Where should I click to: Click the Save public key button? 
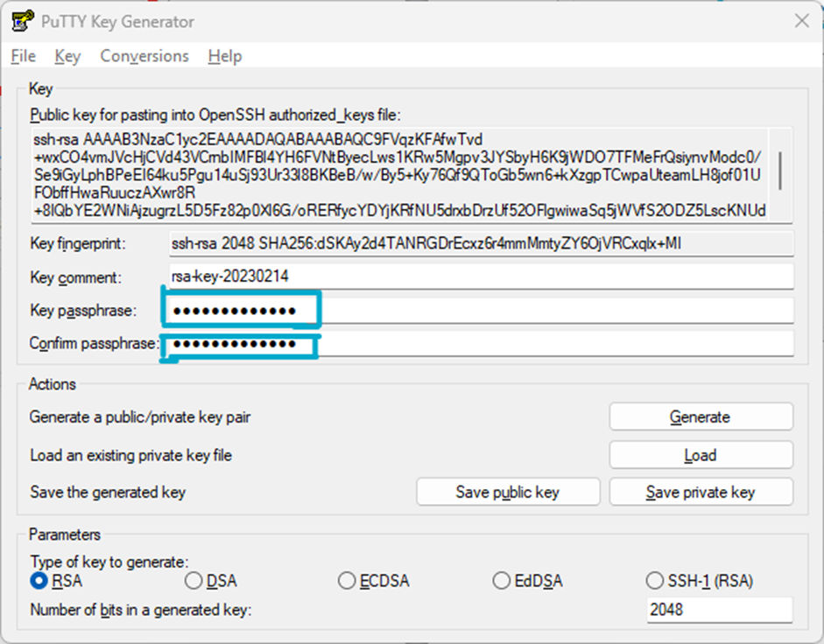(508, 493)
